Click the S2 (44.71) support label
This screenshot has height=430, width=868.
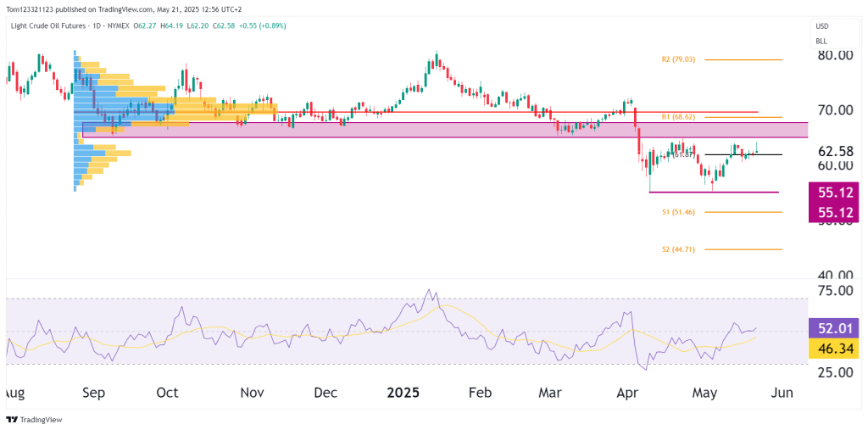(x=677, y=249)
